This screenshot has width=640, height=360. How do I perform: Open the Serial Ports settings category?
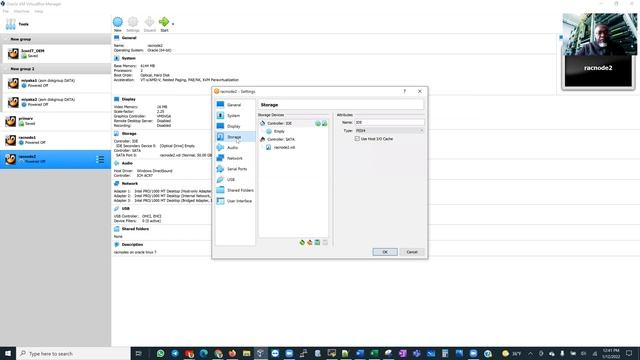(235, 169)
